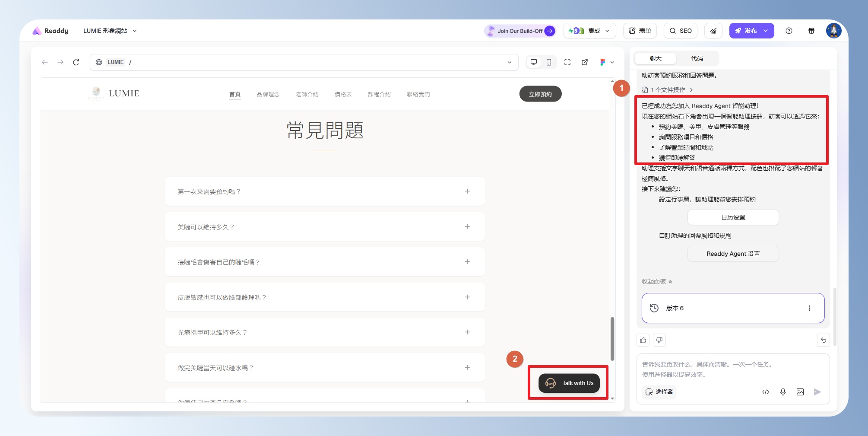Open the 品牌理念 navigation menu item

point(268,94)
